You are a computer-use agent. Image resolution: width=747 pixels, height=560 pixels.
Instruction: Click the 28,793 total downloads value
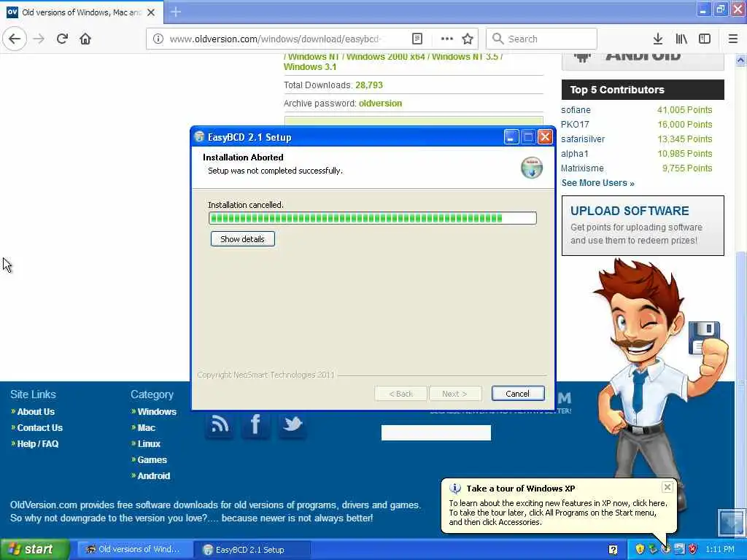click(x=368, y=85)
